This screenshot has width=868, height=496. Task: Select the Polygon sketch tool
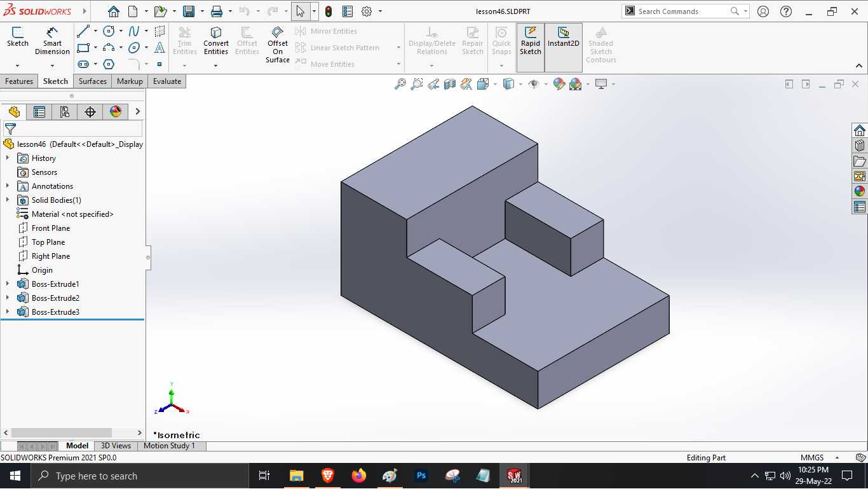coord(109,64)
